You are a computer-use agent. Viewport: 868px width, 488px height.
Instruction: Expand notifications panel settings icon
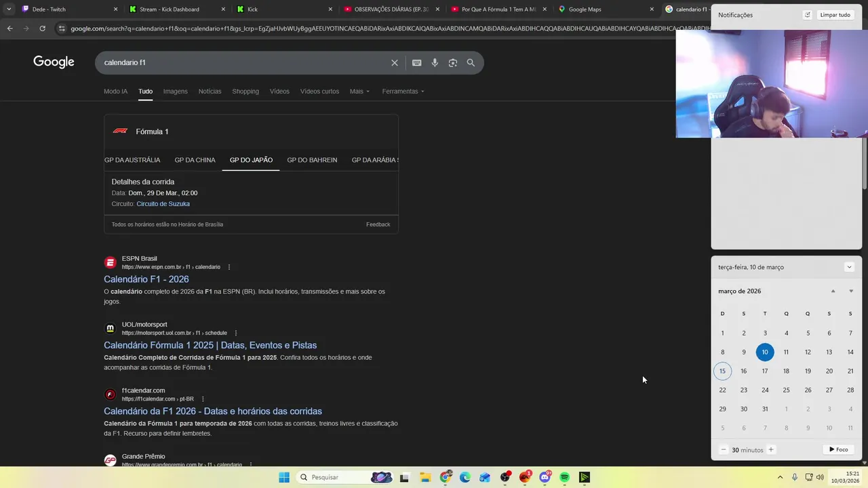coord(807,15)
